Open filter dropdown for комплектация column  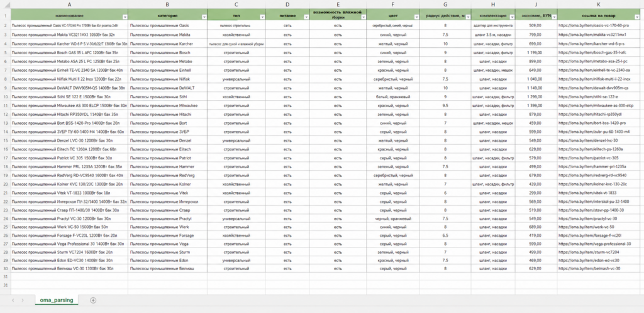(x=512, y=17)
